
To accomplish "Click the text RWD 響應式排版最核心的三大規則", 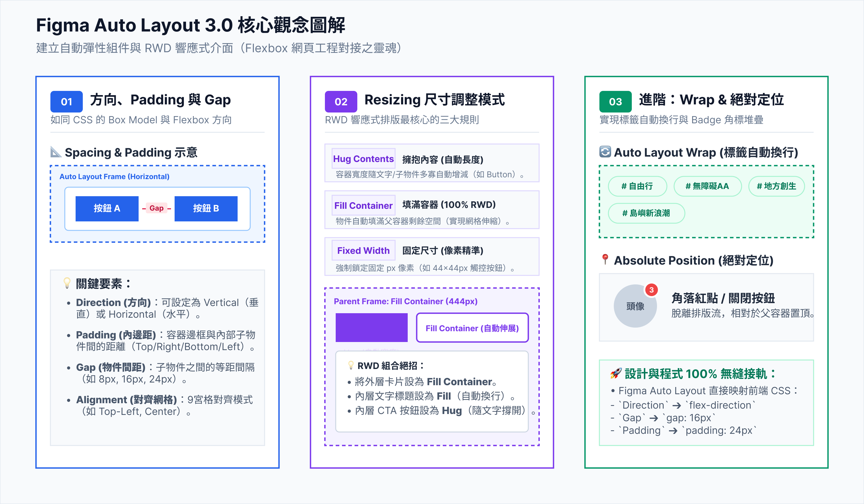I will click(x=402, y=120).
